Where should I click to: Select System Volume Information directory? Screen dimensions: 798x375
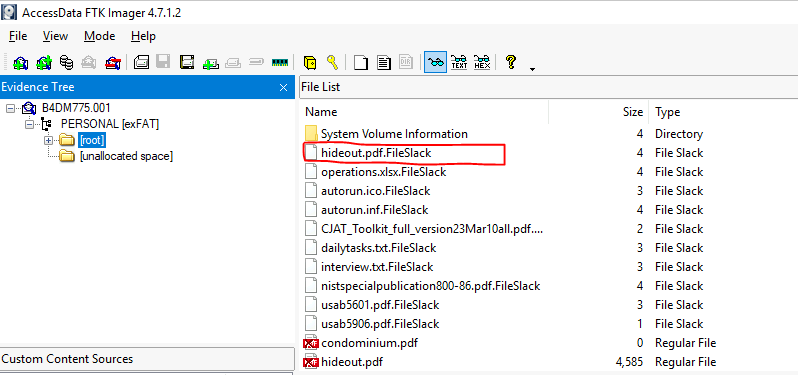(394, 134)
